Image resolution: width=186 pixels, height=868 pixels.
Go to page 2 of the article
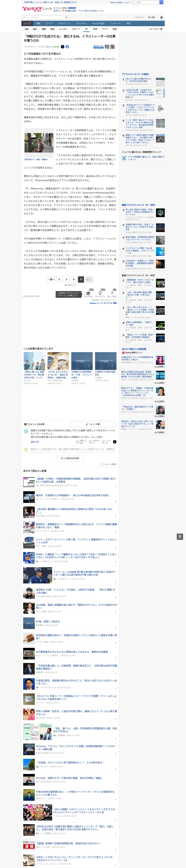pos(59,279)
